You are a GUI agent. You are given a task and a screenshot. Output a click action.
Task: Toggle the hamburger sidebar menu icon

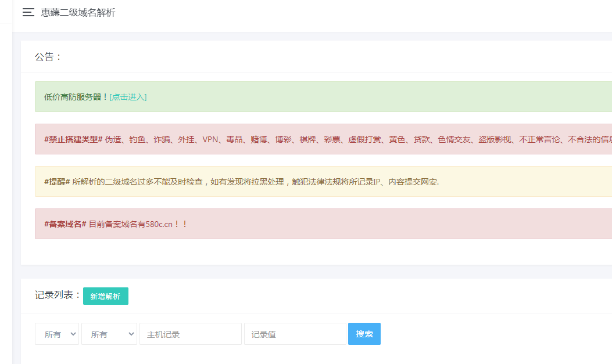tap(28, 12)
